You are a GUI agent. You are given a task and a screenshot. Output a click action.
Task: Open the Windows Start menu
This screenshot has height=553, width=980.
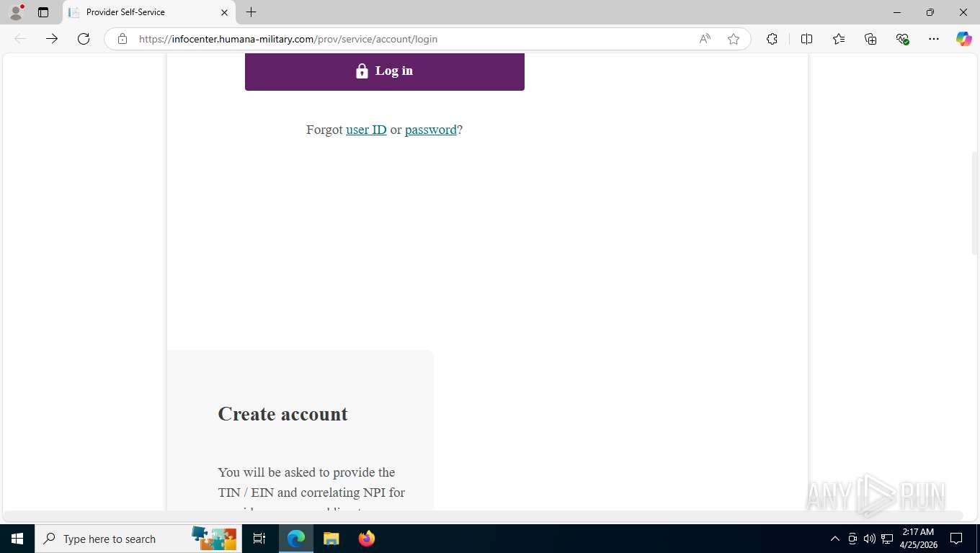click(17, 539)
